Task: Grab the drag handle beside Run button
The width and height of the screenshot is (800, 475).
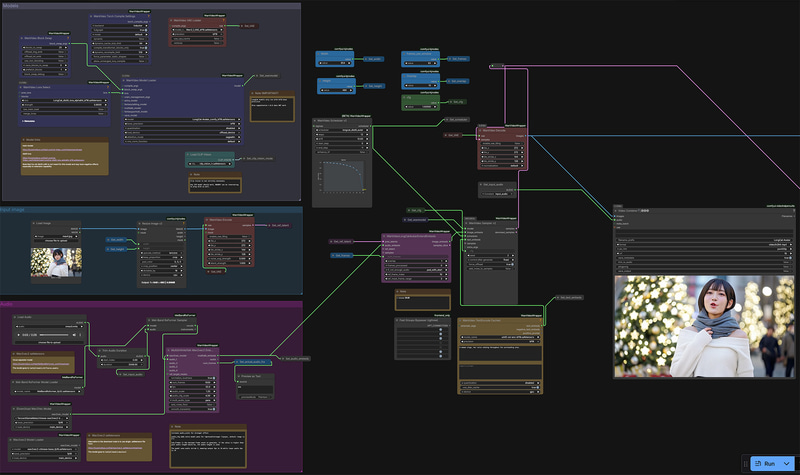Action: [x=746, y=463]
